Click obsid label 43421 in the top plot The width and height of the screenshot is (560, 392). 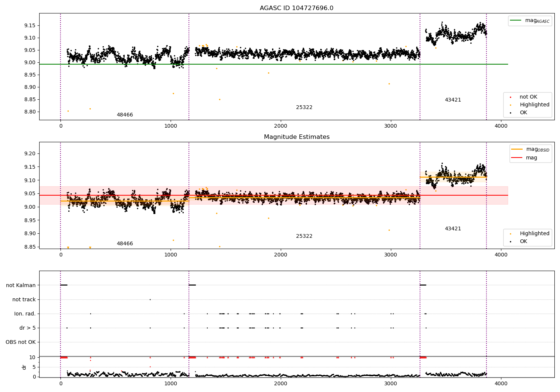click(x=453, y=100)
